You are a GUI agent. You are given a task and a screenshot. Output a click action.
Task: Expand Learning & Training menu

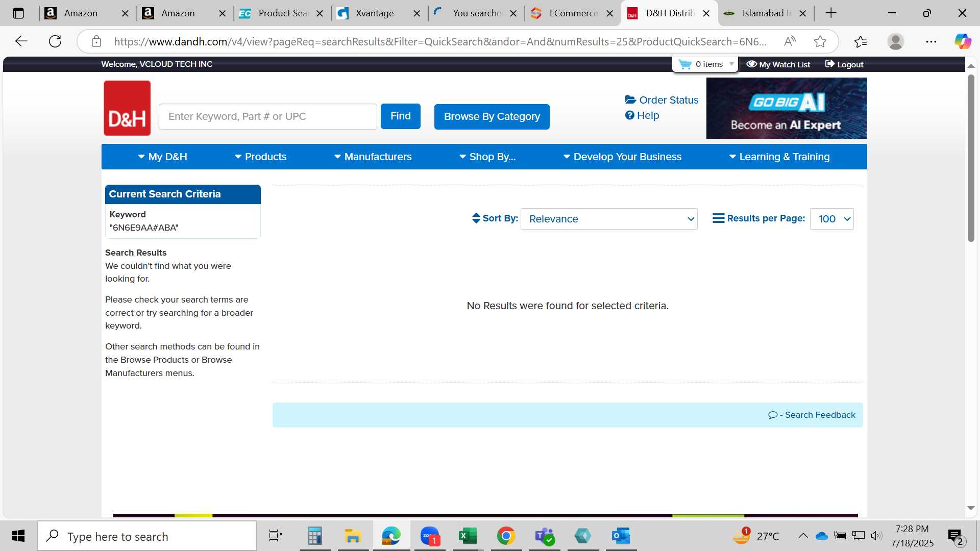coord(779,157)
